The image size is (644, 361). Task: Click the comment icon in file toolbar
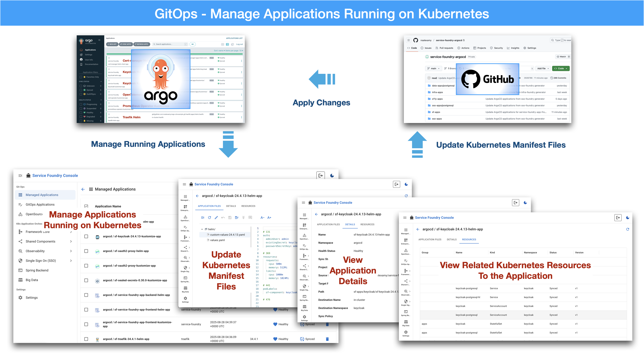coord(250,218)
